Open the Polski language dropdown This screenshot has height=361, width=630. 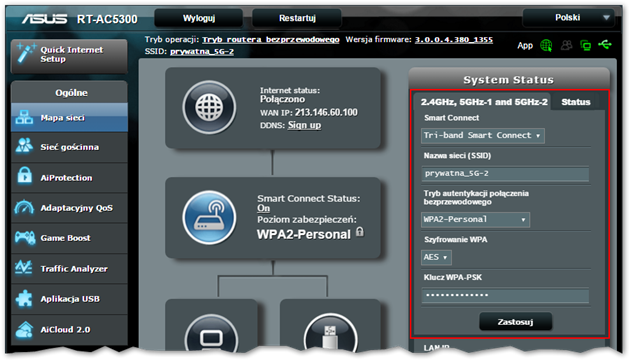568,18
